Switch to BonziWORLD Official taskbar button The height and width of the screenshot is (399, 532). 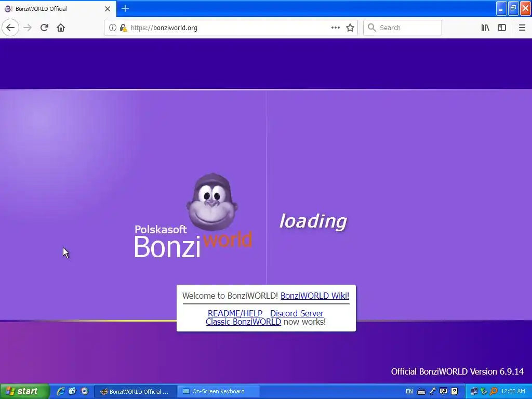136,392
